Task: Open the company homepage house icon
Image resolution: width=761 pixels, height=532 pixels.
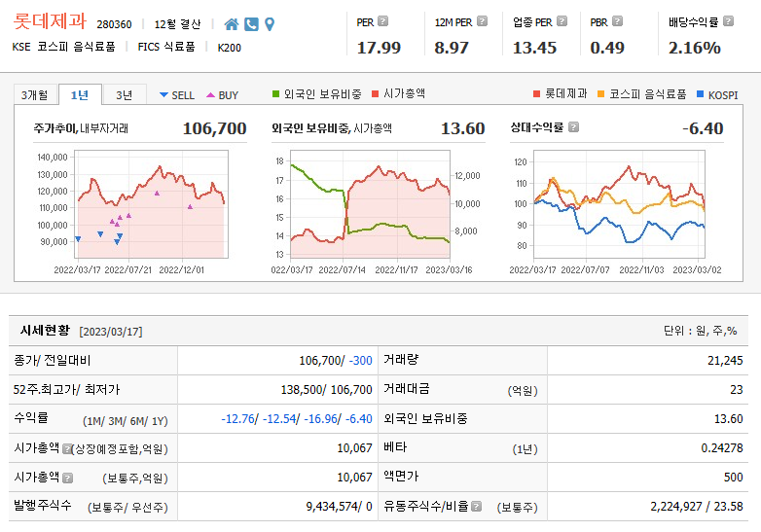Action: [232, 23]
